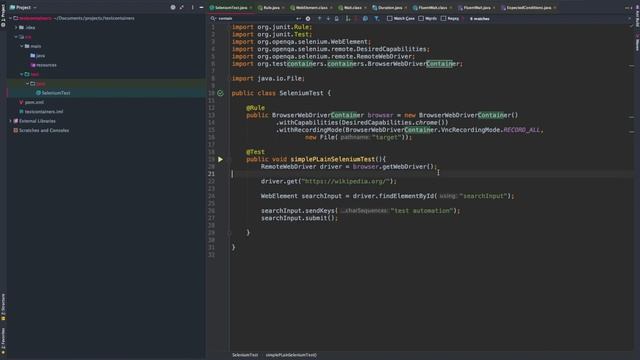Go to previous occurrence with the up arrow
This screenshot has width=640, height=360.
(319, 18)
